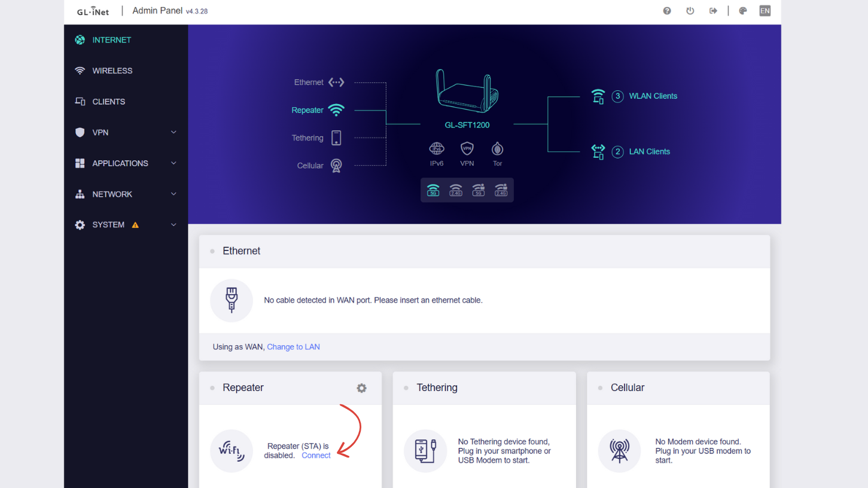This screenshot has height=488, width=868.
Task: Click Change to LAN link
Action: pos(293,347)
